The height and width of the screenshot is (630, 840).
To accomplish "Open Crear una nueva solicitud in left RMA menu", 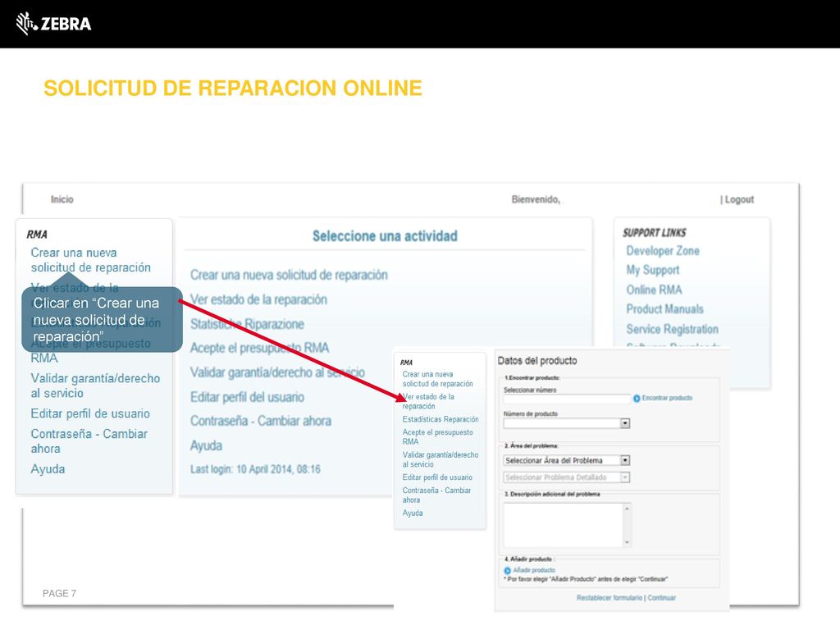I will 90,260.
